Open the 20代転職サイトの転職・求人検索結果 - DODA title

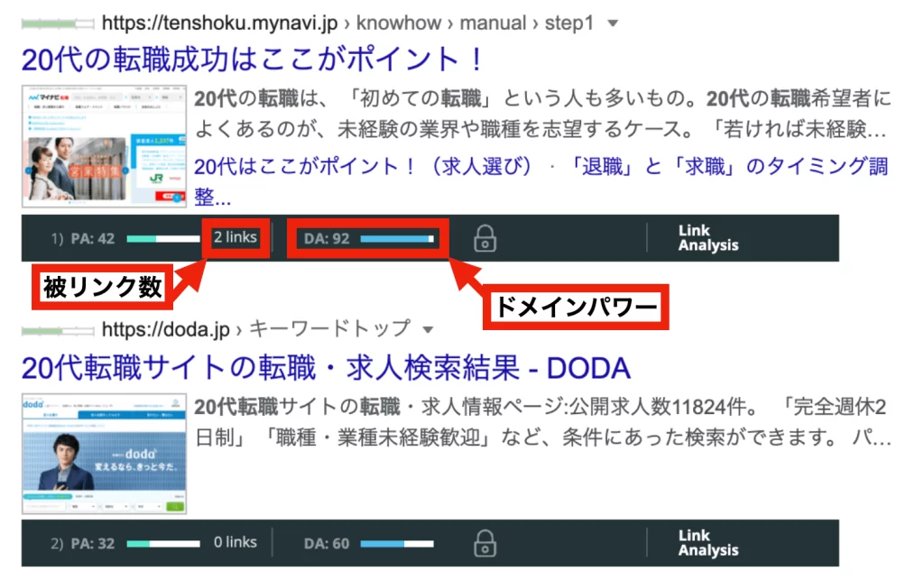tap(325, 368)
